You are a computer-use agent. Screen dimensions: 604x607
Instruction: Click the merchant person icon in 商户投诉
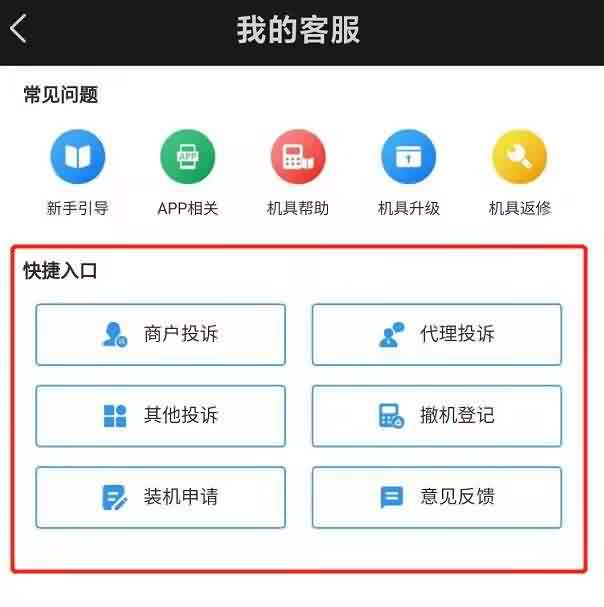coord(115,334)
